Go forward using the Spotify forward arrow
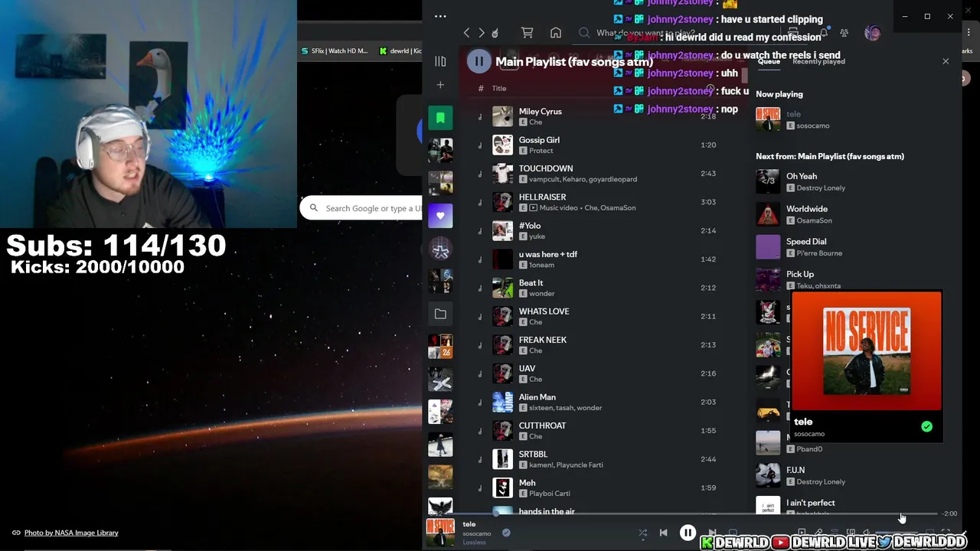Image resolution: width=980 pixels, height=551 pixels. click(x=481, y=33)
